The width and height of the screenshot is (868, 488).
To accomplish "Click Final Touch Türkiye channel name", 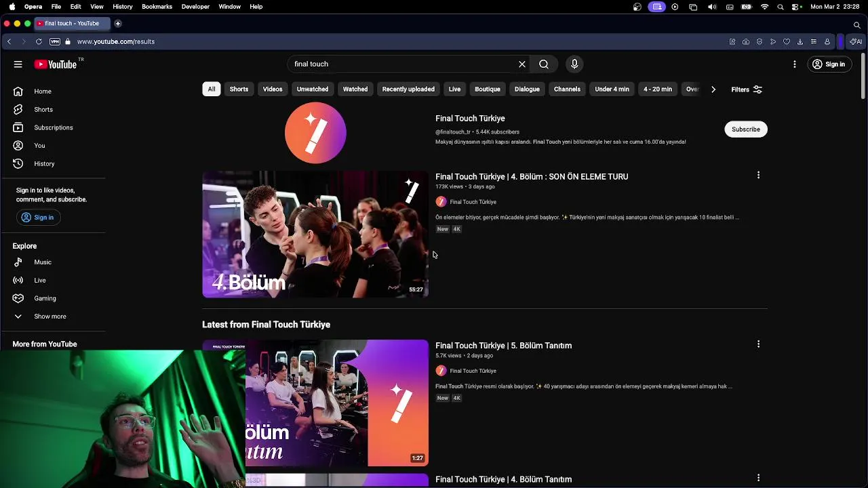I will coord(470,119).
